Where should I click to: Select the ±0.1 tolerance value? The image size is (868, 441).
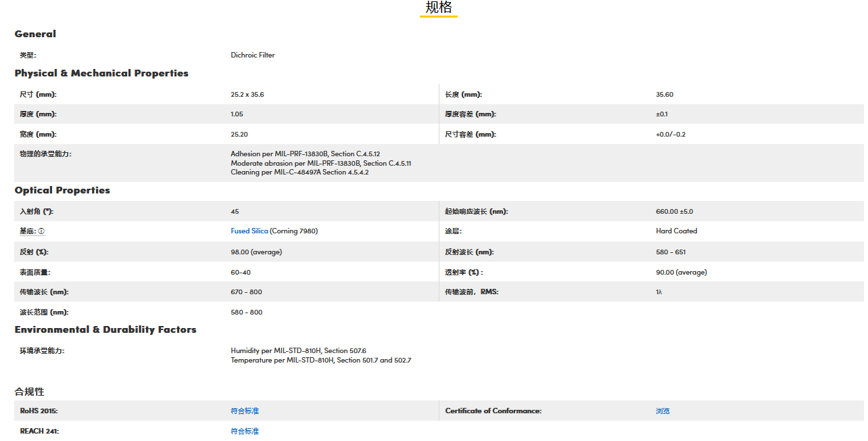[x=662, y=114]
